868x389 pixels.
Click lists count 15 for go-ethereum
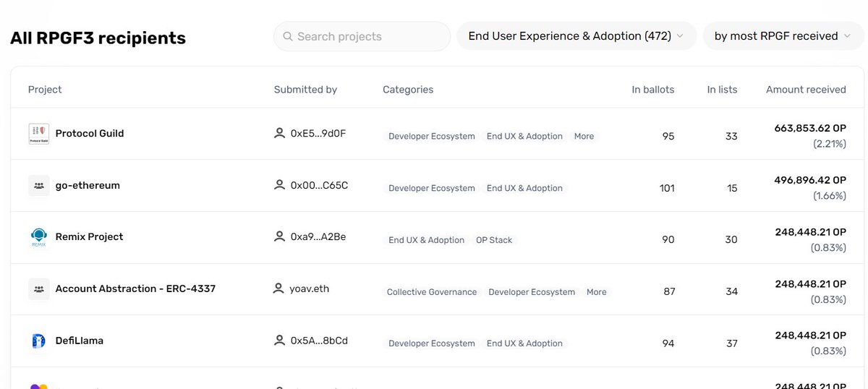tap(733, 188)
